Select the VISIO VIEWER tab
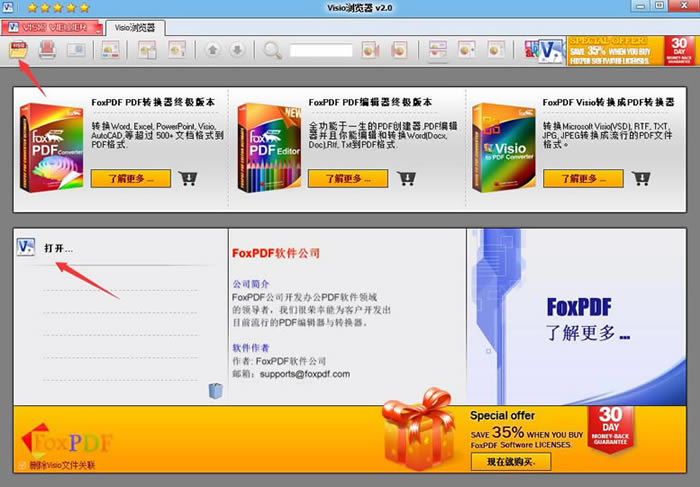The image size is (700, 487). [55, 27]
